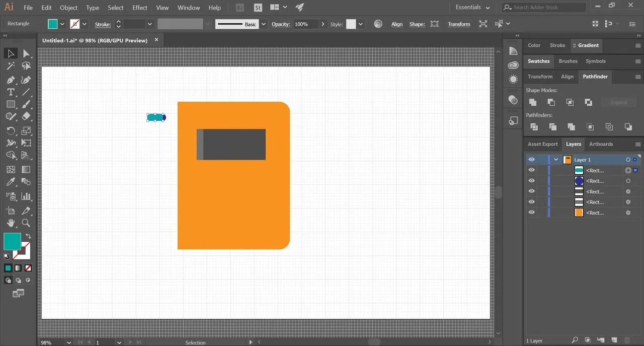
Task: Open the fill color dropdown arrow
Action: click(x=62, y=24)
